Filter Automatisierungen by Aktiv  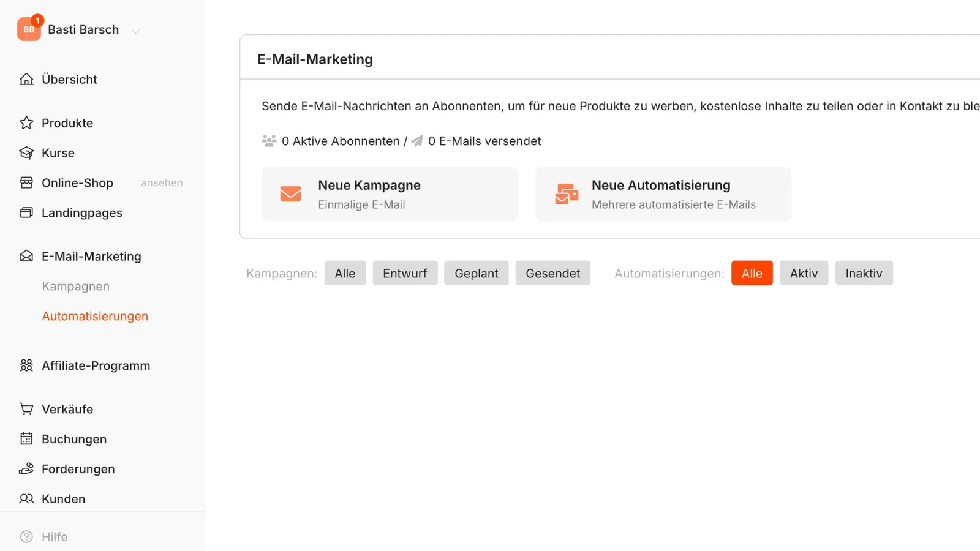point(804,273)
